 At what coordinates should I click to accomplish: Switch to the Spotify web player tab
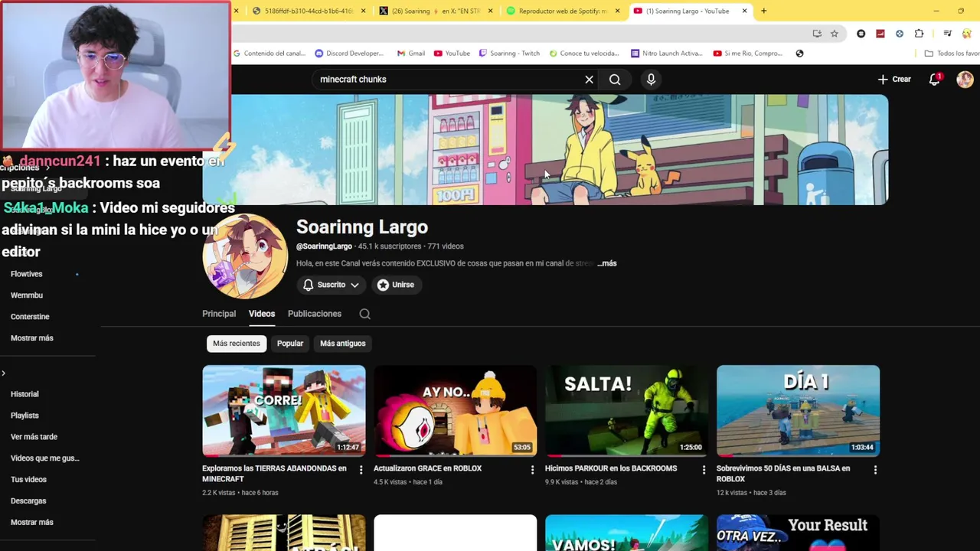click(x=563, y=11)
